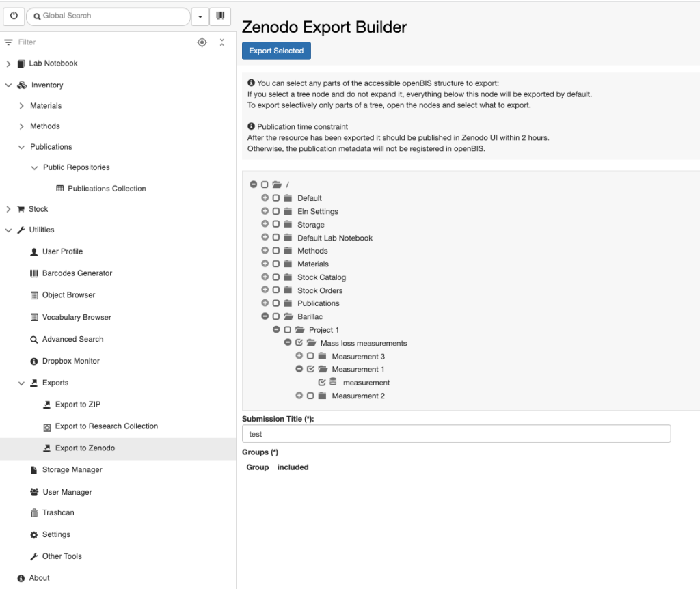Expand the Measurement 2 tree node

point(299,396)
